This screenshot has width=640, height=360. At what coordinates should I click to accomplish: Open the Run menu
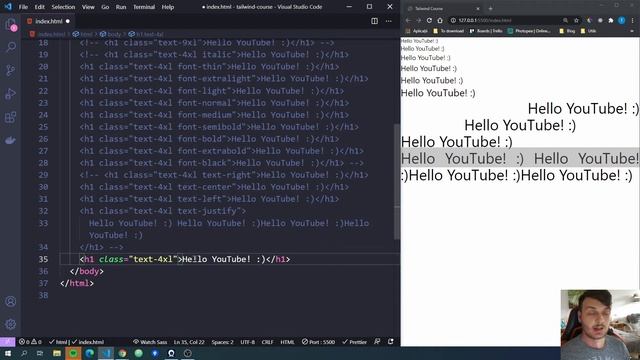tap(121, 7)
